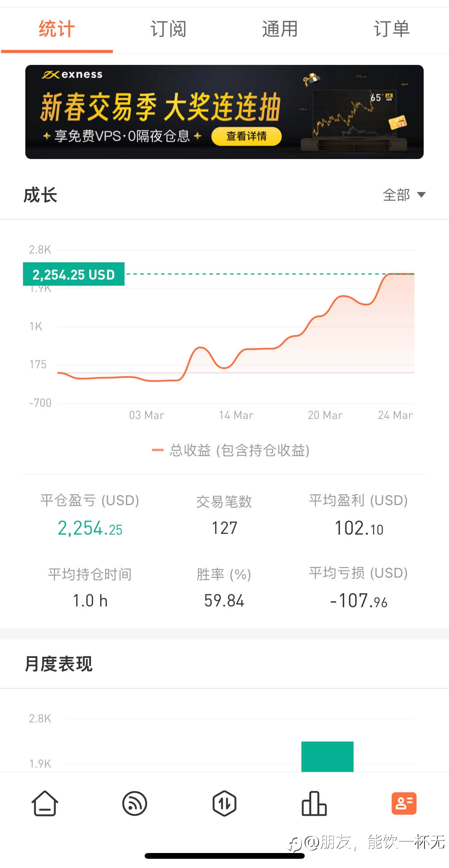449x868 pixels.
Task: Tap the Exness logo on banner
Action: (72, 74)
